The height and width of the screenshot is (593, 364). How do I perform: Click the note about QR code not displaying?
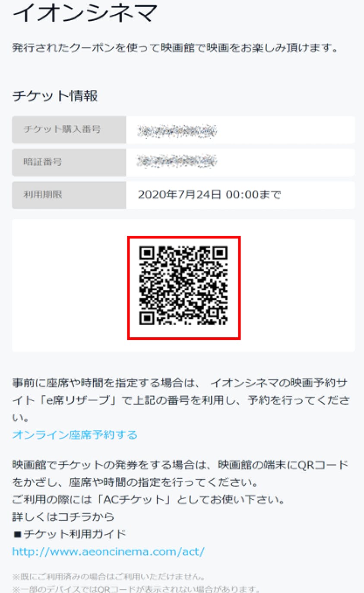point(136,589)
